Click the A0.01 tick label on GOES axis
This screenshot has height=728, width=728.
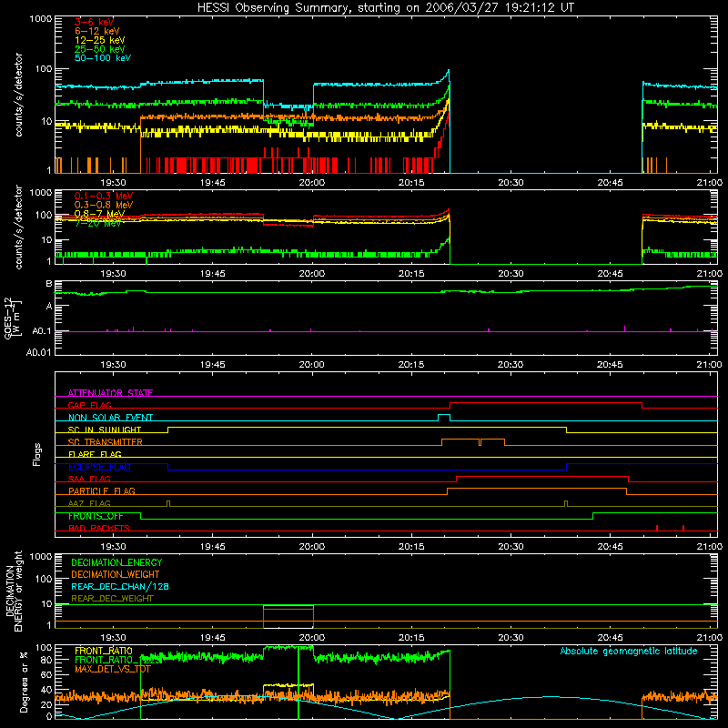pos(38,352)
